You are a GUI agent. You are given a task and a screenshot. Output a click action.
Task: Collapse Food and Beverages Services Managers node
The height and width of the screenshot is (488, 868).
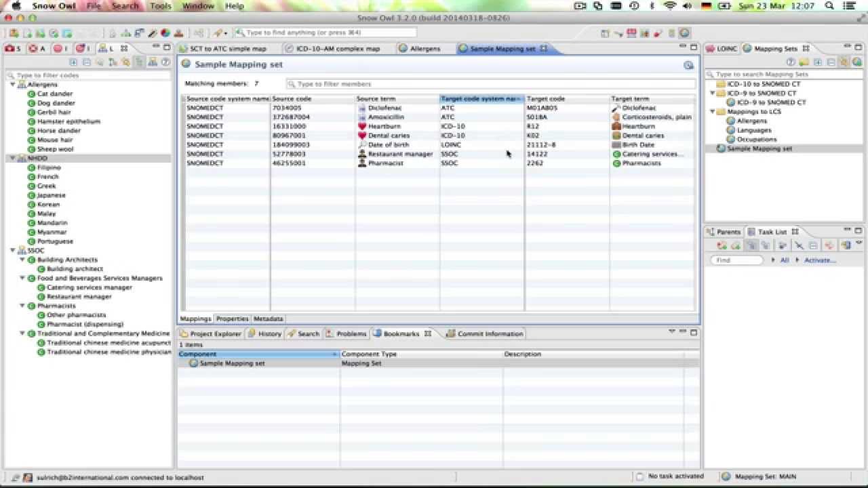(22, 278)
